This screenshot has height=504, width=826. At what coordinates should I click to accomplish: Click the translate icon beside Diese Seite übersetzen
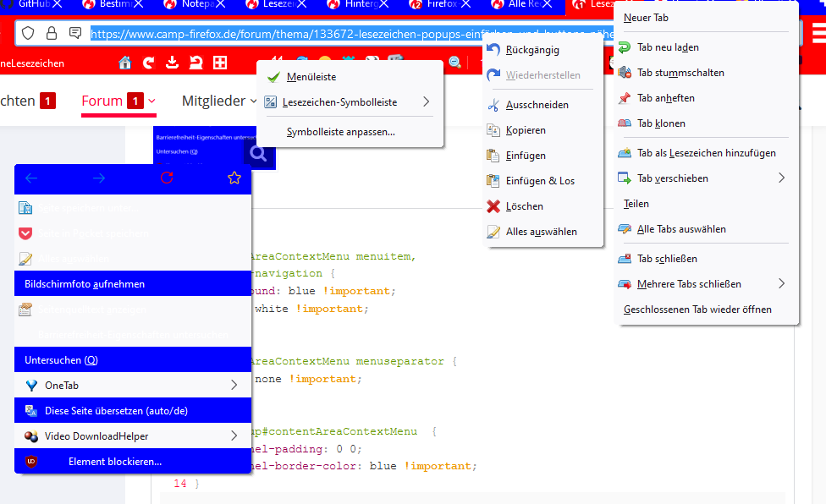click(31, 411)
